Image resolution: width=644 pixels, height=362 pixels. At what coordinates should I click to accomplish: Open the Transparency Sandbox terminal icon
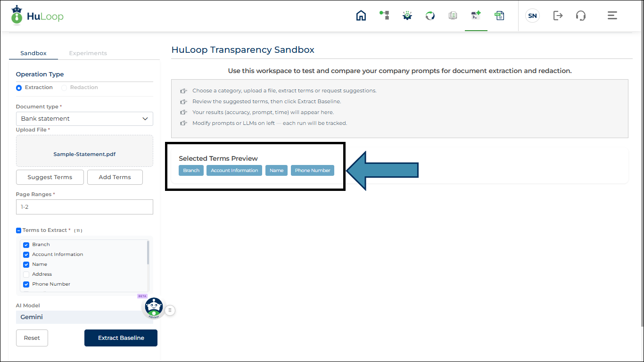tap(476, 16)
